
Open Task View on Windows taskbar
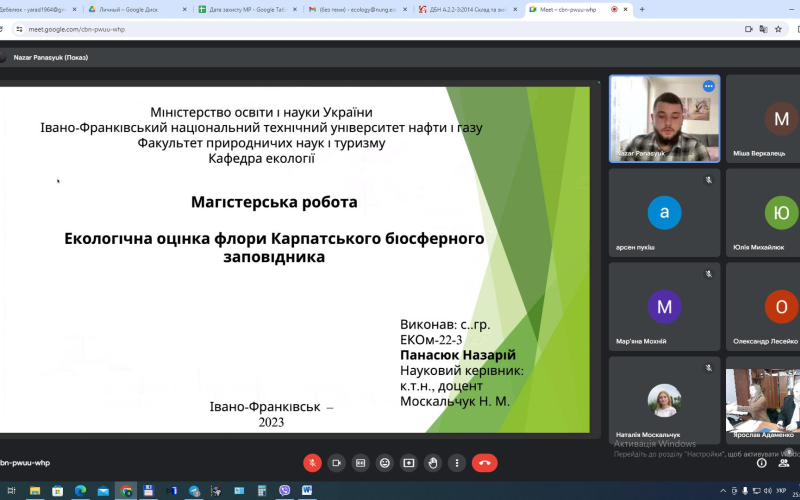click(11, 491)
